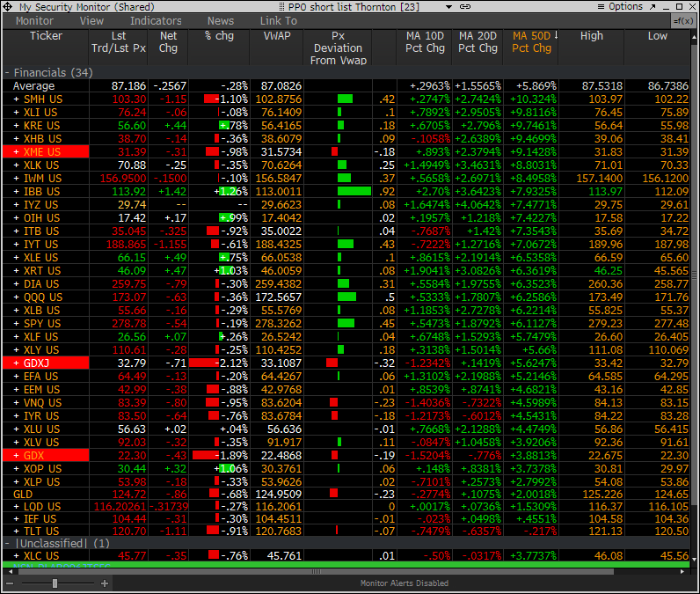This screenshot has height=594, width=700.
Task: Select the SPY US ticker
Action: [41, 323]
